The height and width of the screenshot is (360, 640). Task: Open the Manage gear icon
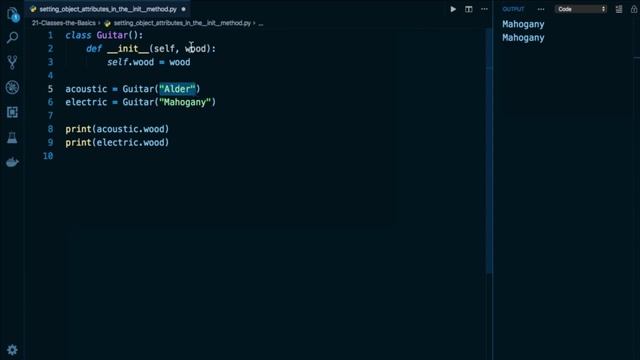12,350
